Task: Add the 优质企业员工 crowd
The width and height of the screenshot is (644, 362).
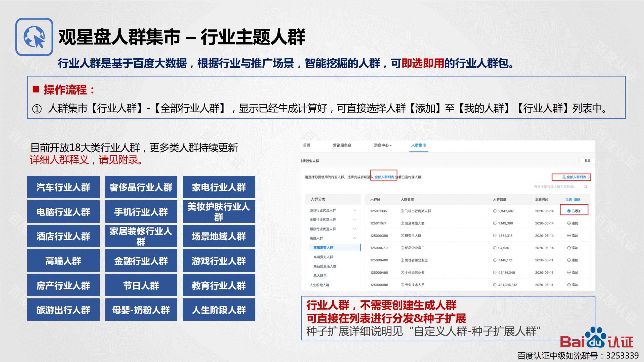Action: click(573, 248)
